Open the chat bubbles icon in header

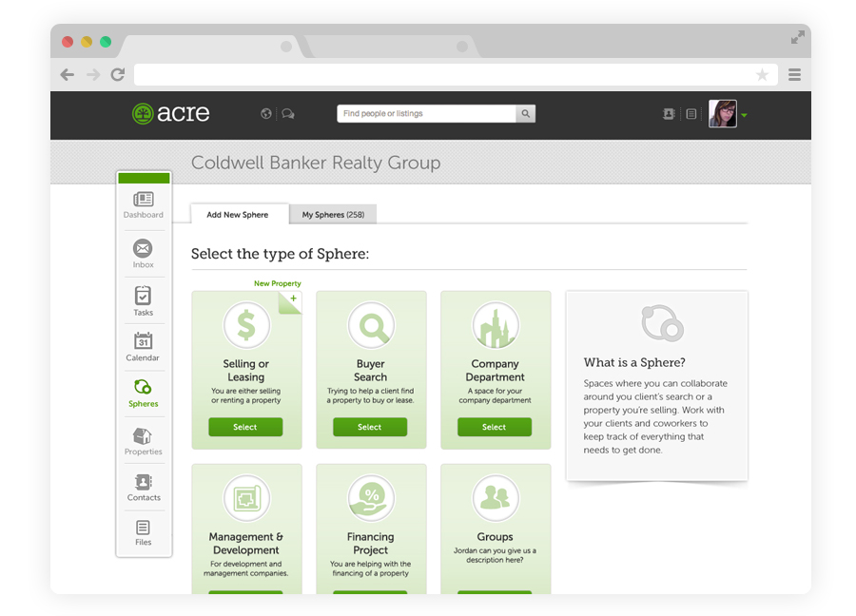(x=288, y=113)
